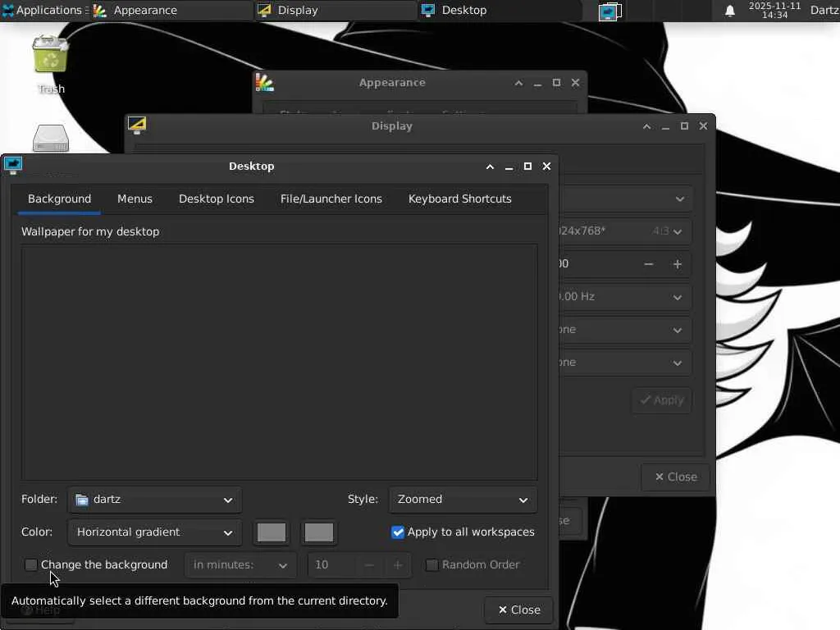This screenshot has height=630, width=840.
Task: Open the Display output dropdown at top
Action: tap(624, 199)
